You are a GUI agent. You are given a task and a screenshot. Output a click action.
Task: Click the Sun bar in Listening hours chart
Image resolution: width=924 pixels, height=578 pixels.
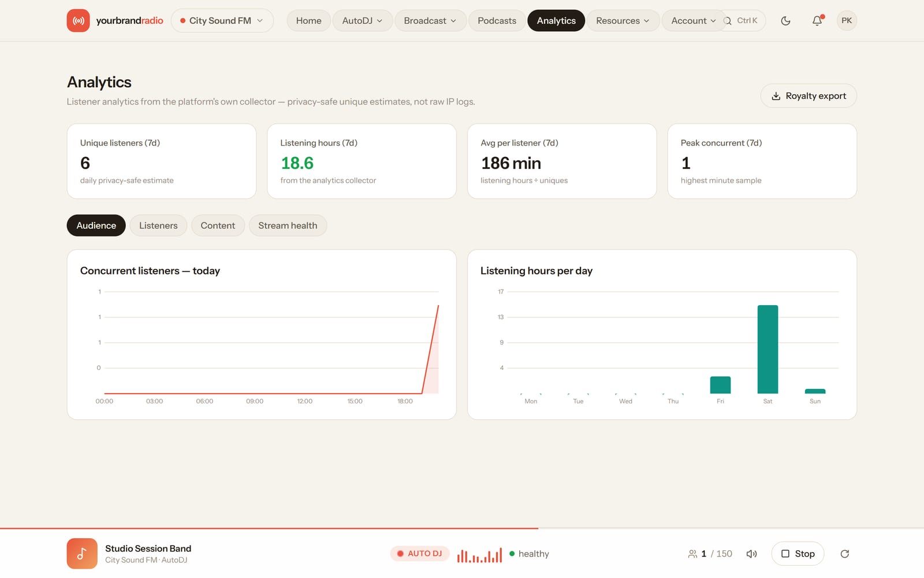pyautogui.click(x=815, y=391)
